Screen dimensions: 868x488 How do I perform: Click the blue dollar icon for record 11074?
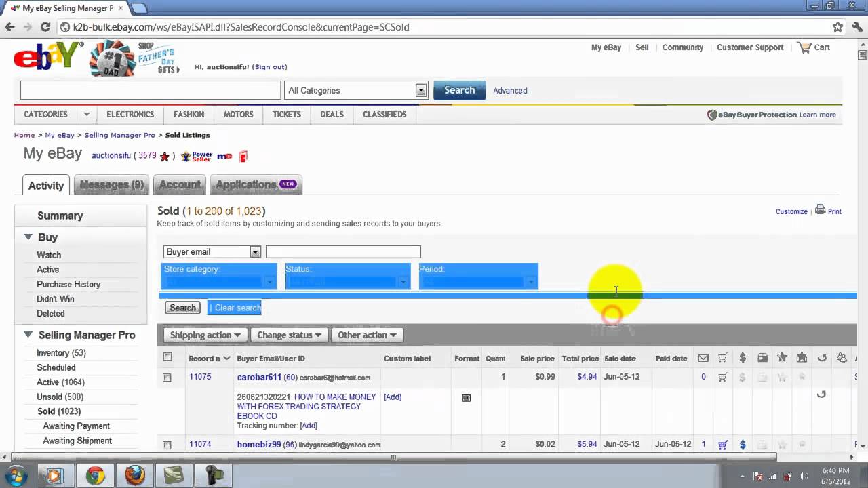coord(743,445)
